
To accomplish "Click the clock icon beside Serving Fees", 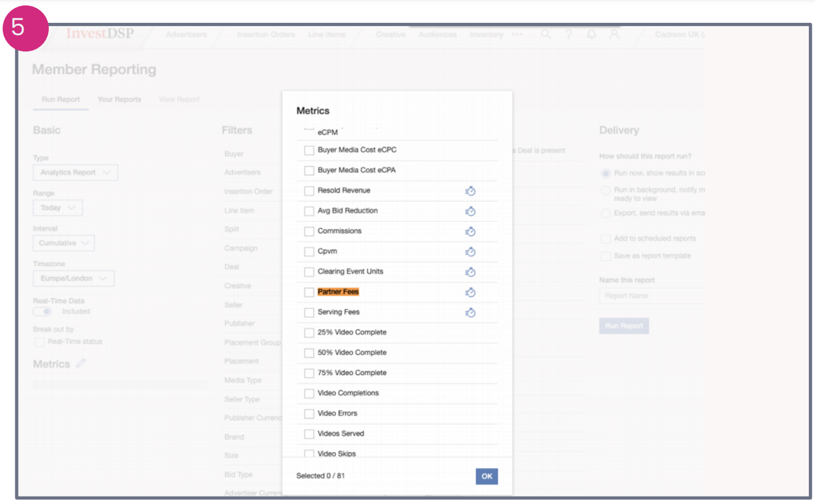I will (x=470, y=313).
